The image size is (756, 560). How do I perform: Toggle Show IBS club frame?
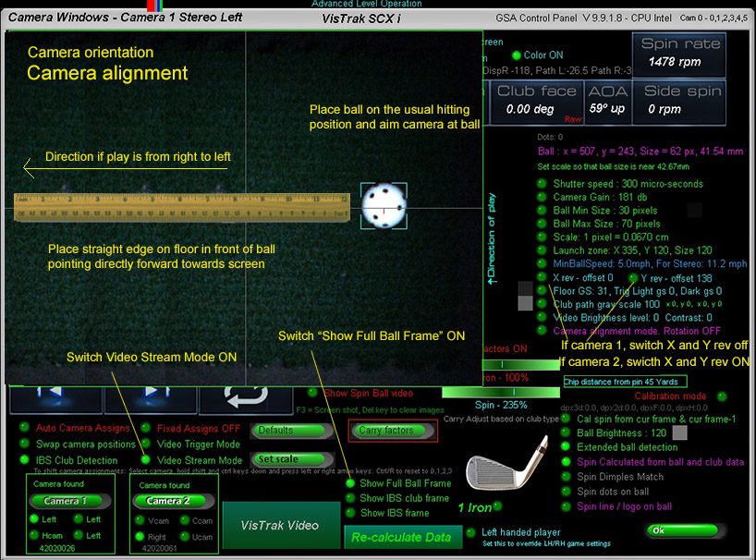pyautogui.click(x=350, y=498)
